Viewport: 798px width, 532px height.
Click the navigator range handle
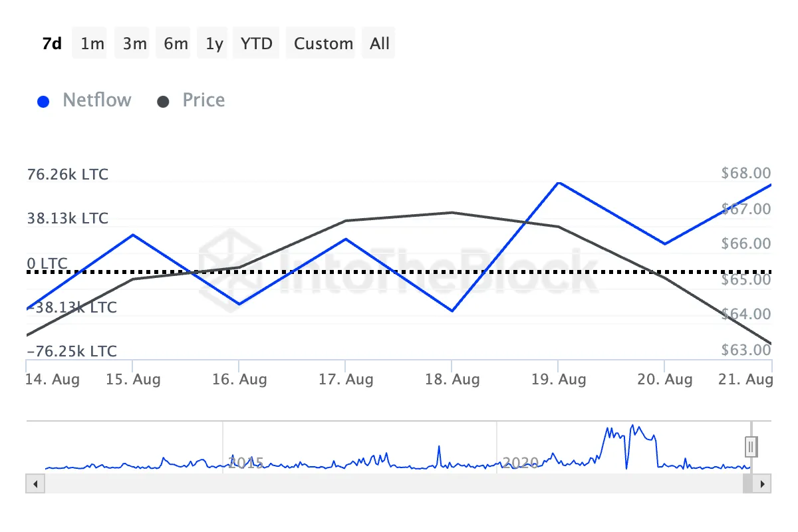[751, 446]
